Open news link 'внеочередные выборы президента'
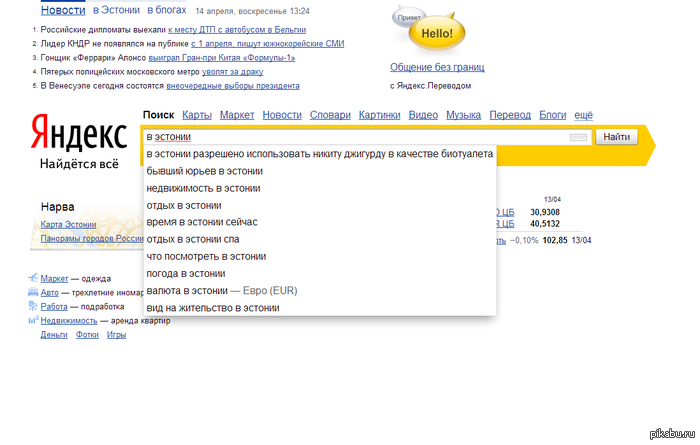This screenshot has height=445, width=700. tap(233, 86)
